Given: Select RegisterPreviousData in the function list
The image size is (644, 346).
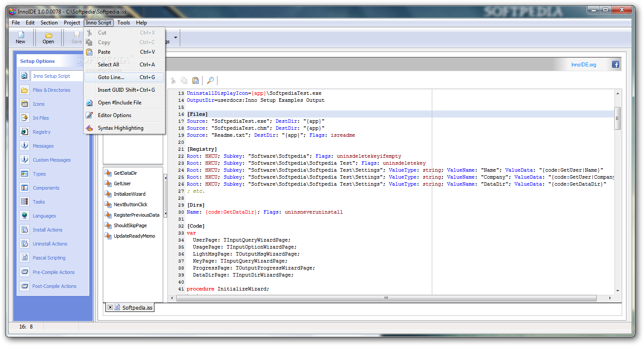Looking at the screenshot, I should [136, 215].
